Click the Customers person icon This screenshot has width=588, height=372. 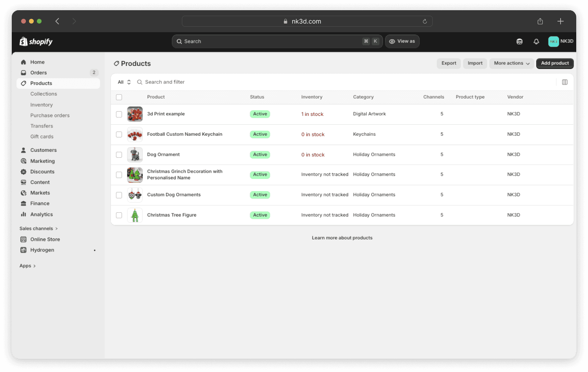[x=24, y=150]
